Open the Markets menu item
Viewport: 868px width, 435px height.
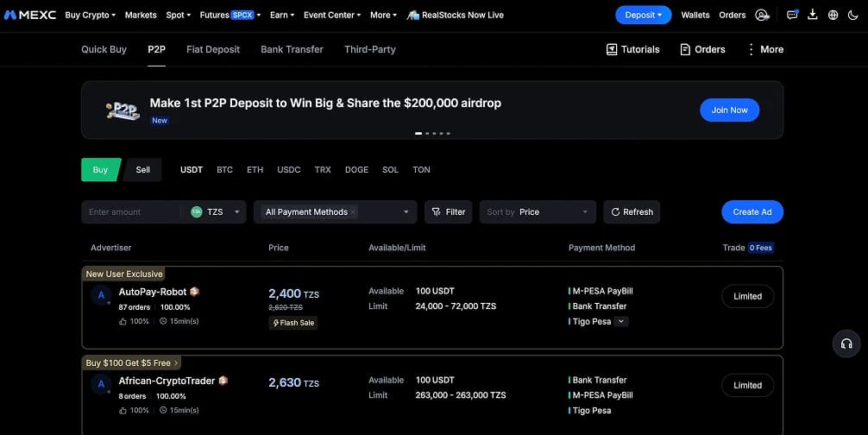point(141,15)
